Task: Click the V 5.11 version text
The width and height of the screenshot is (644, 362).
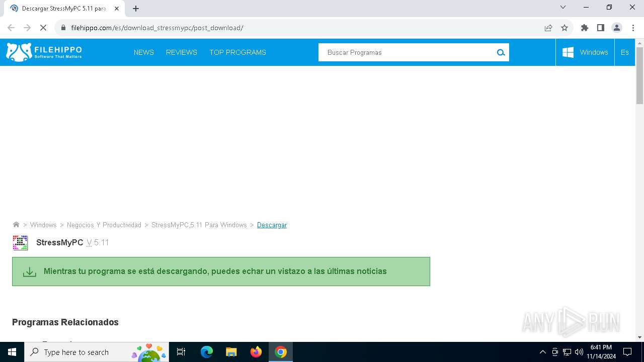Action: click(98, 242)
